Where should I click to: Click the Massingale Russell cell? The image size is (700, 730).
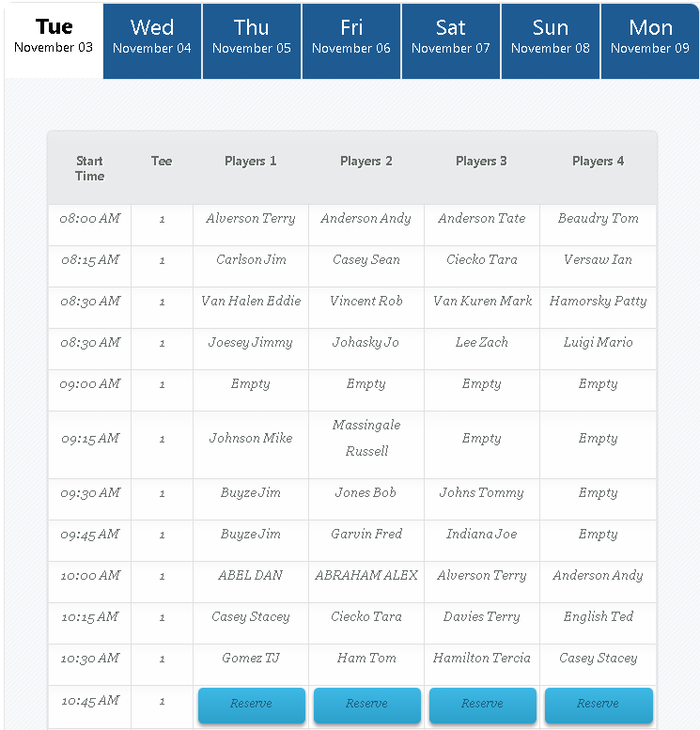(x=366, y=444)
